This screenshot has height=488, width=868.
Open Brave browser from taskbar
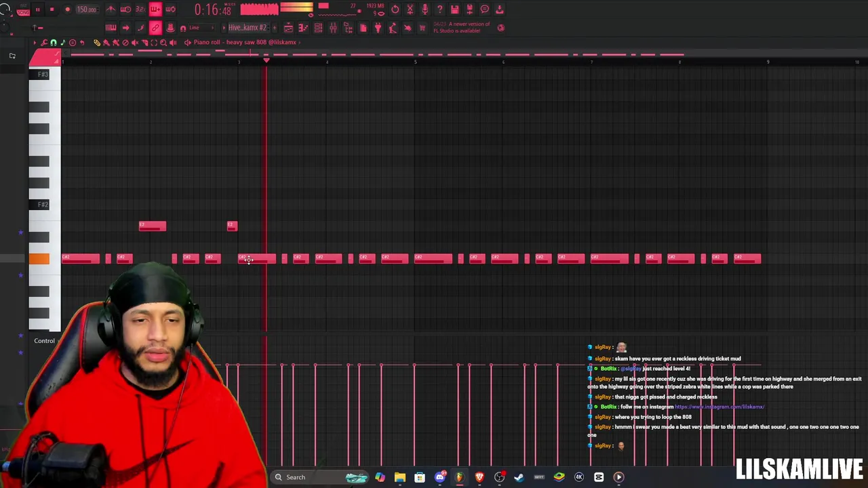[479, 477]
